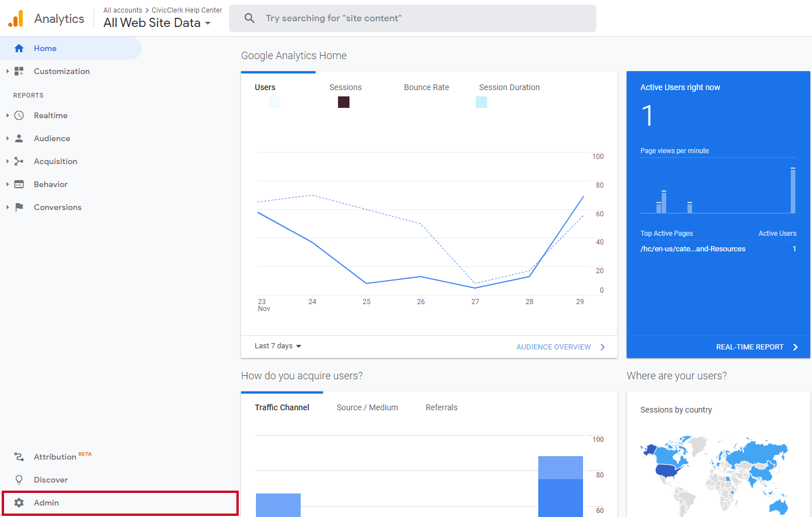Focus the search field 'Try searching for site content'

(412, 18)
